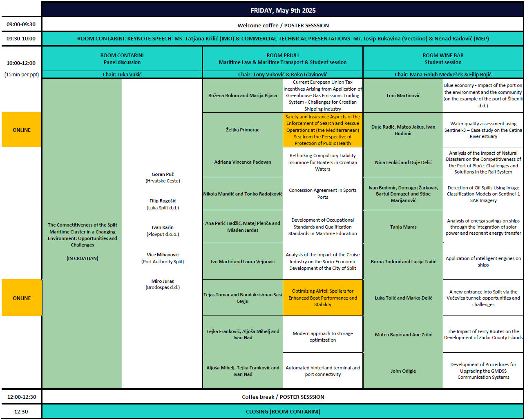Image resolution: width=525 pixels, height=420 pixels.
Task: Select 'Duje Rudić, Mateo Jakus, Ivan Budimir'
Action: click(403, 130)
